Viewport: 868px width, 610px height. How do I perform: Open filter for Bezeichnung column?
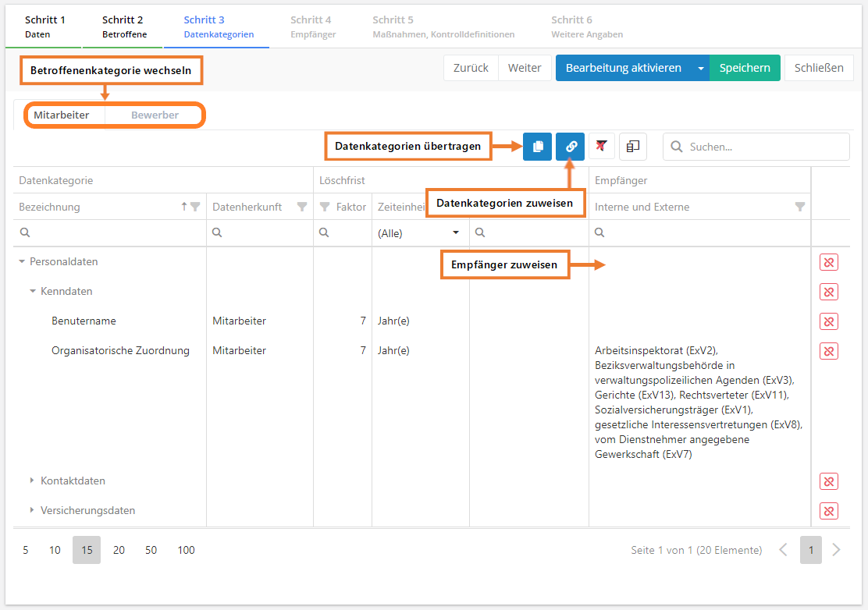coord(195,207)
